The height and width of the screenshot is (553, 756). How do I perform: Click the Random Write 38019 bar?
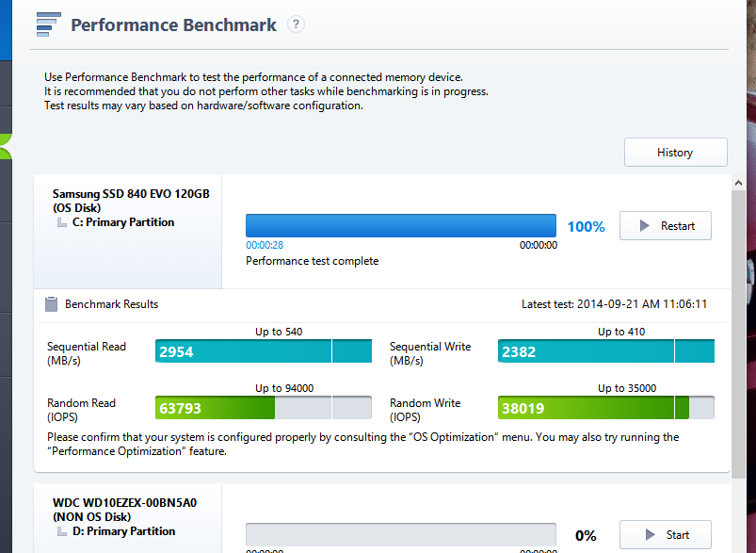606,408
